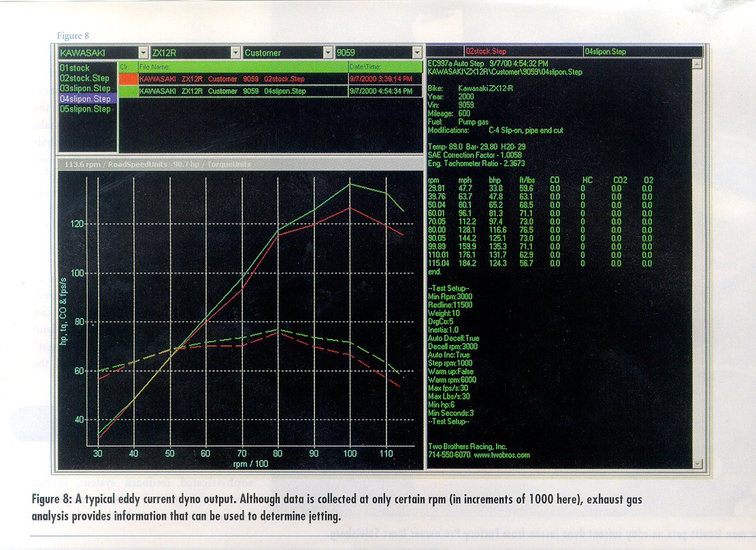Click the Mileage: 600 line
Screen dimensions: 756x550
point(448,114)
